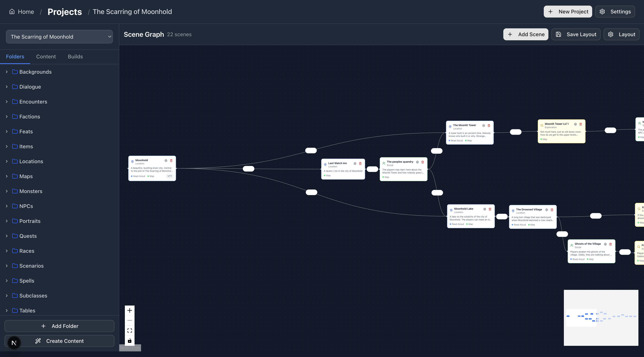Click the zoom out minus control

coord(130,320)
